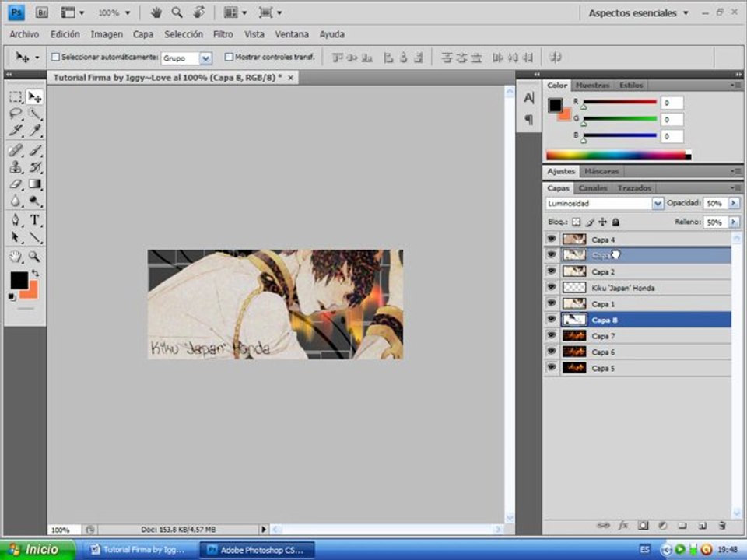Enable Mostrar controles transf. checkbox
The height and width of the screenshot is (560, 747).
coord(229,57)
